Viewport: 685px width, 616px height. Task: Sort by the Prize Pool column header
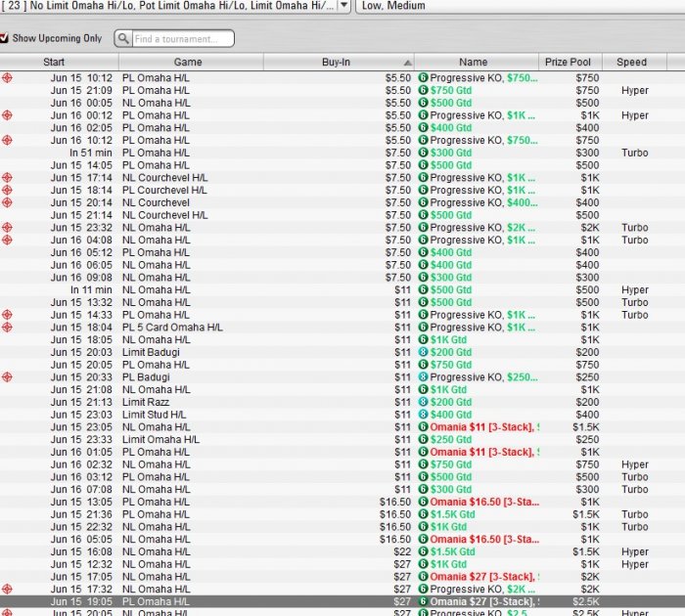click(568, 62)
